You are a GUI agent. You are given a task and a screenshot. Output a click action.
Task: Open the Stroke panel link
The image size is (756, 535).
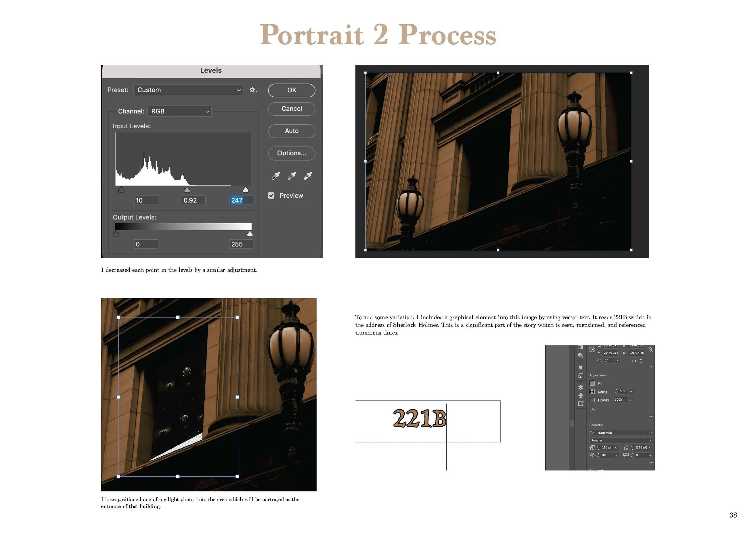pyautogui.click(x=602, y=392)
